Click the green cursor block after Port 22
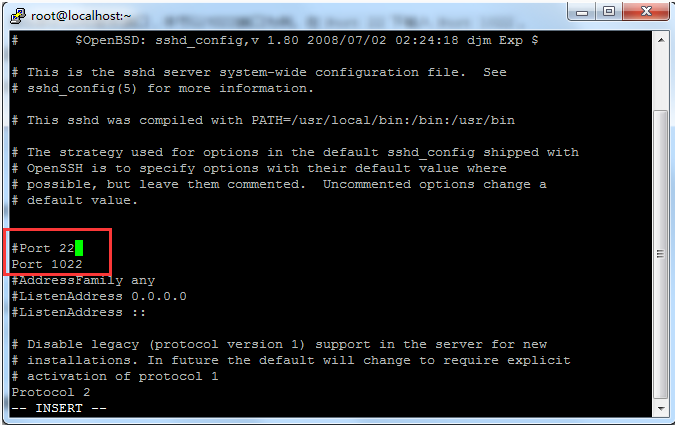675x425 pixels. pos(79,248)
